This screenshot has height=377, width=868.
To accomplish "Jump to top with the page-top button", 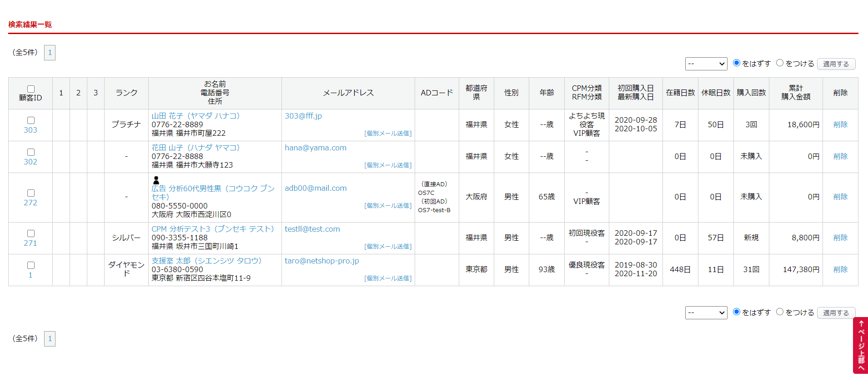I will [x=860, y=345].
